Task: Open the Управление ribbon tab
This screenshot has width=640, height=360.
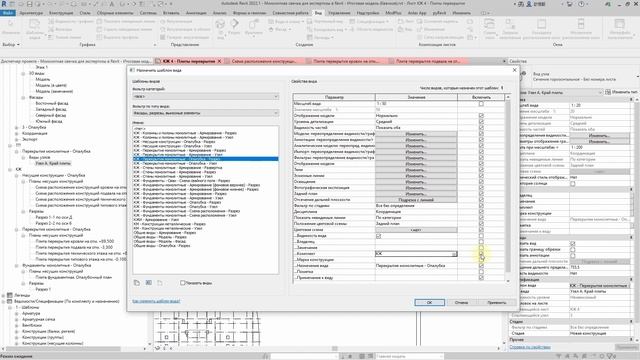Action: click(339, 13)
